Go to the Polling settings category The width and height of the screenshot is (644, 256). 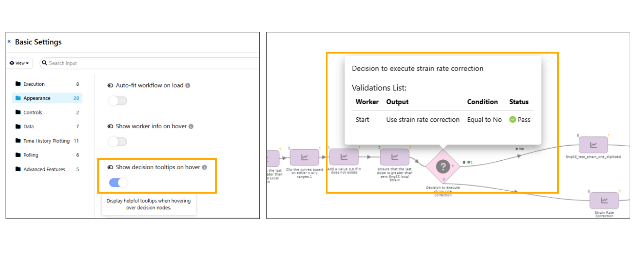coord(31,155)
